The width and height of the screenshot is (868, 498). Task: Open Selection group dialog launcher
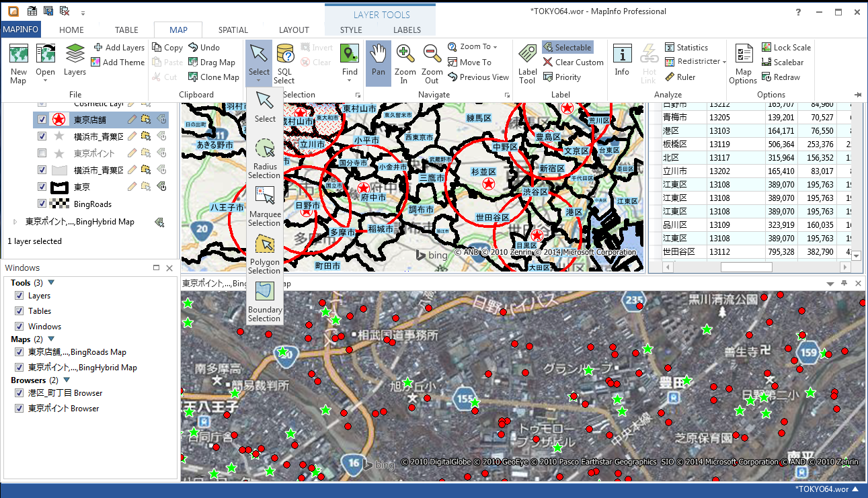tap(358, 95)
